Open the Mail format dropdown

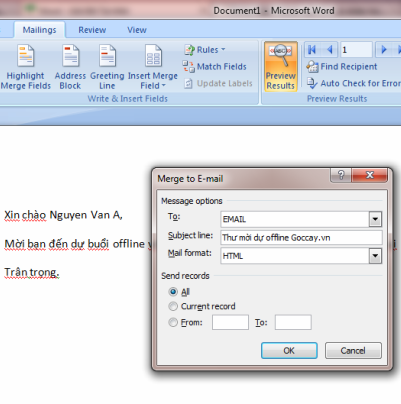click(375, 256)
